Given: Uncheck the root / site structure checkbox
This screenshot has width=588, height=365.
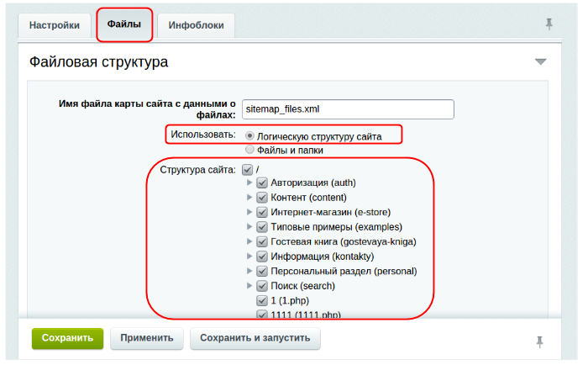Looking at the screenshot, I should [x=247, y=170].
